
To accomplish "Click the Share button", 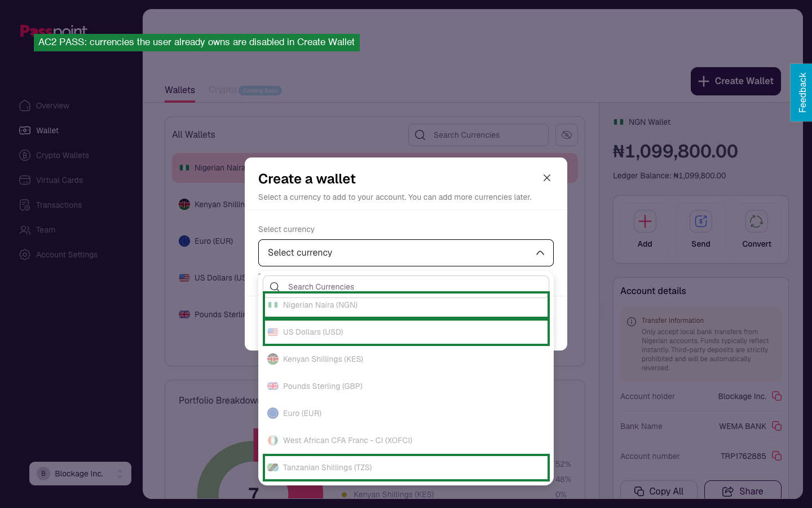I will [743, 491].
